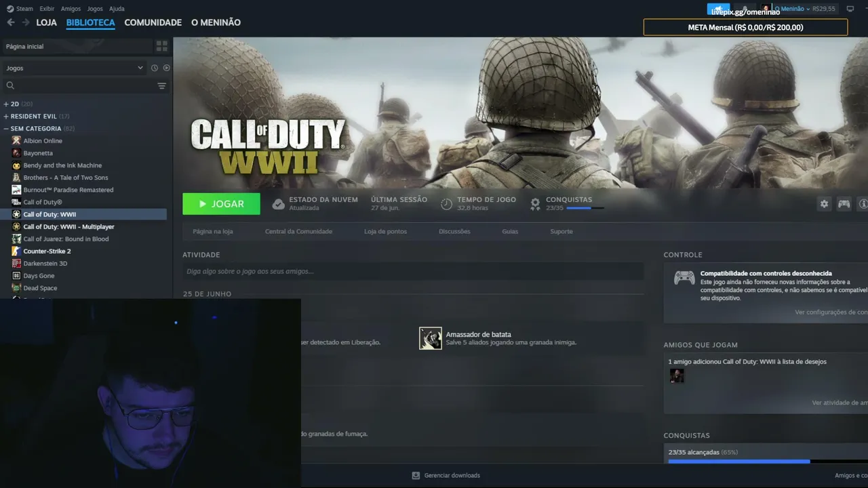This screenshot has height=488, width=868.
Task: Click Darkenstein 3D game icon
Action: click(16, 263)
